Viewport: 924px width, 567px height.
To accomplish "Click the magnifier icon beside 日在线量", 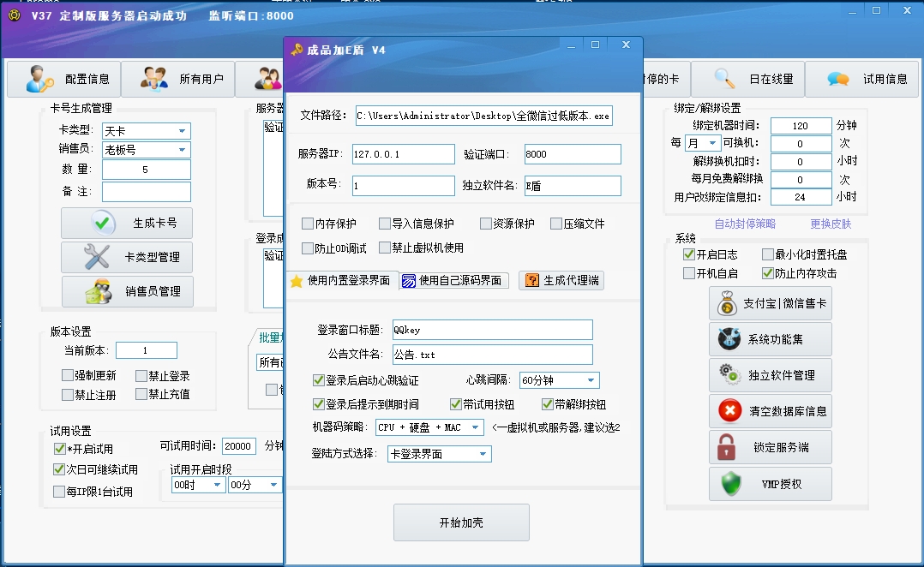I will click(724, 78).
